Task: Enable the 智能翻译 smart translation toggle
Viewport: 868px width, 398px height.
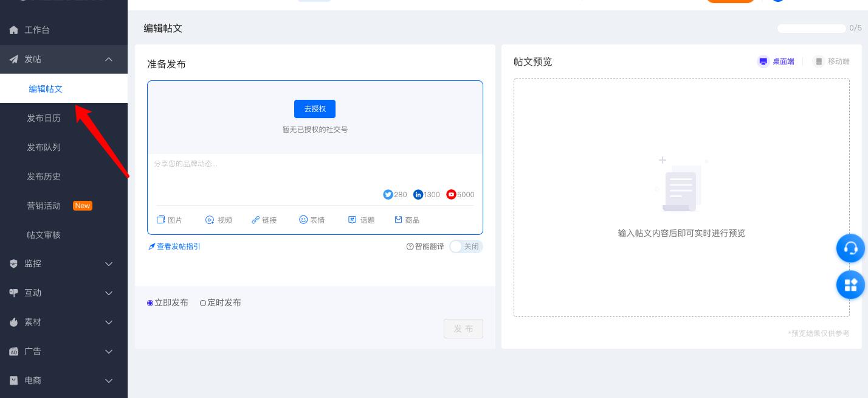Action: click(466, 246)
